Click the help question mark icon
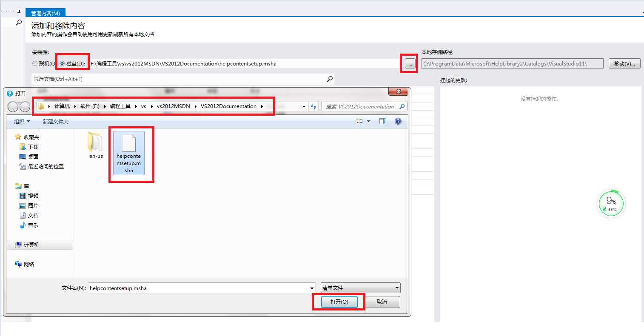The width and height of the screenshot is (644, 336). [398, 121]
